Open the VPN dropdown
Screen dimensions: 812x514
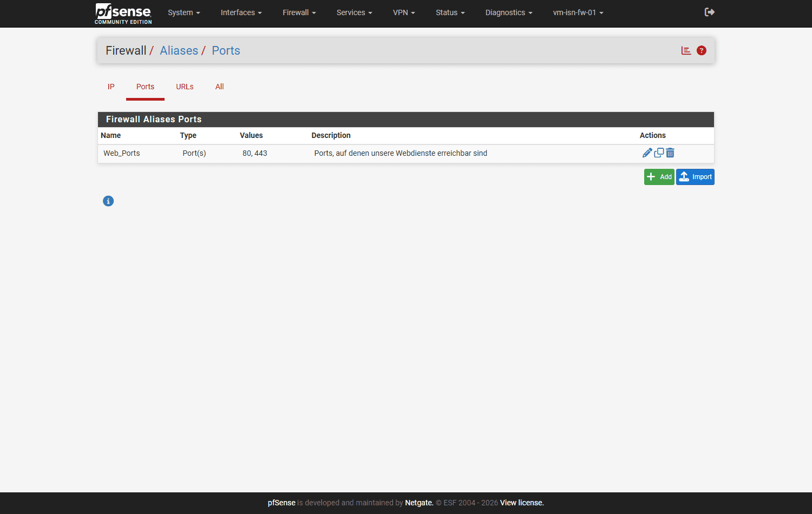(404, 12)
